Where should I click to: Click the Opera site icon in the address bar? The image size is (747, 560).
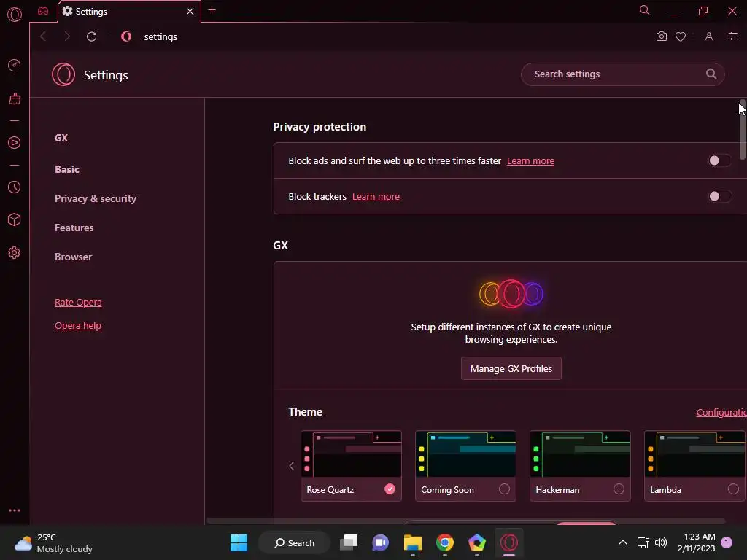[126, 36]
